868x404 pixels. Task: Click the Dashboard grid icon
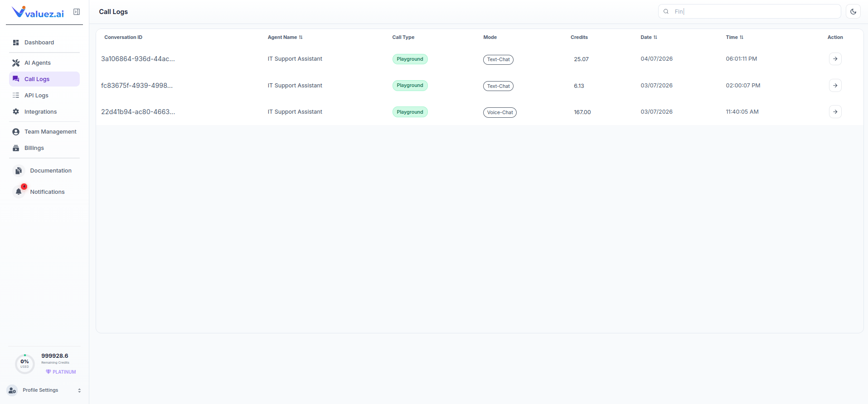(16, 43)
